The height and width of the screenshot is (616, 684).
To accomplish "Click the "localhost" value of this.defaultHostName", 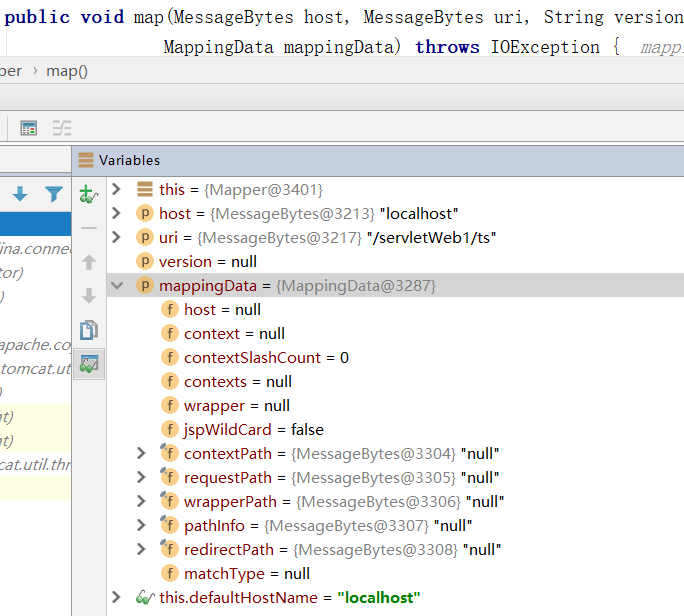I will (379, 598).
